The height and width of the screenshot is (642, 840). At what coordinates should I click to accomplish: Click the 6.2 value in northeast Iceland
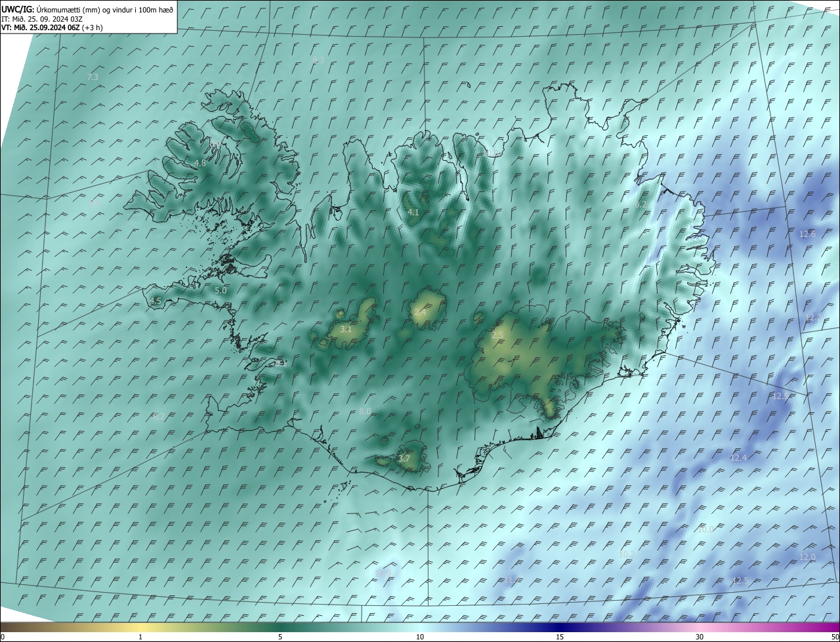pos(641,205)
